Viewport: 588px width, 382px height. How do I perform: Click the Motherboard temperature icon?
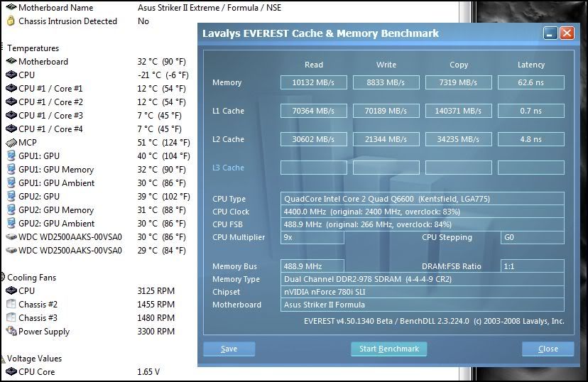[x=11, y=61]
